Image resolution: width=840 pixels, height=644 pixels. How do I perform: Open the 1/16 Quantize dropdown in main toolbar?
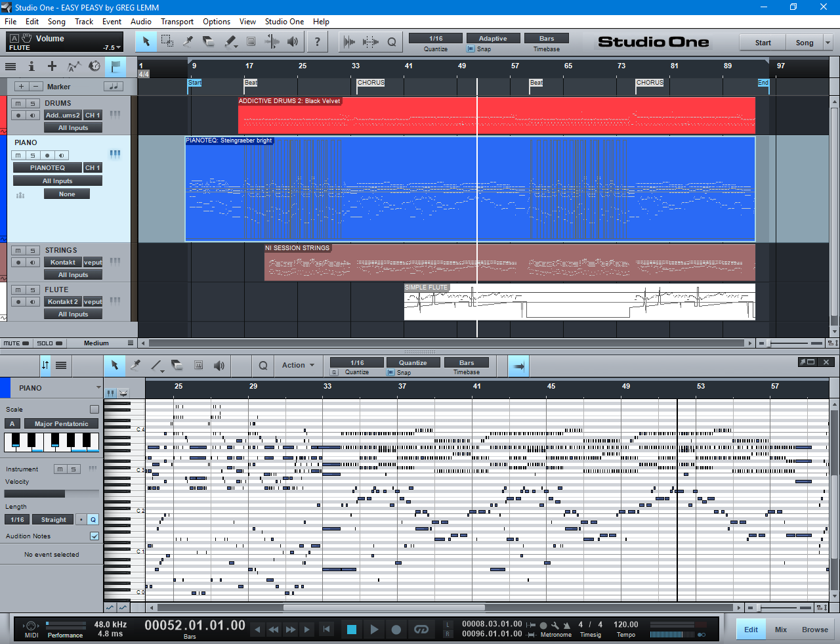point(436,39)
